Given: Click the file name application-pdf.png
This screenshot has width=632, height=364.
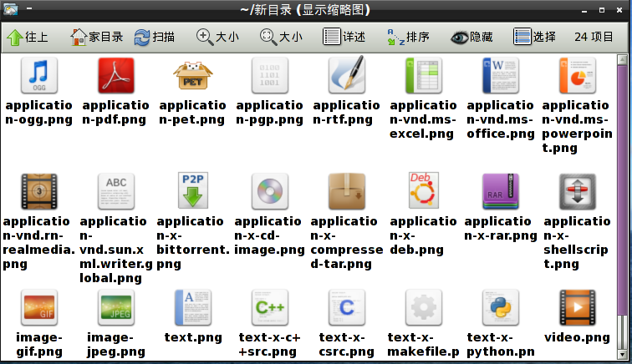Looking at the screenshot, I should pyautogui.click(x=115, y=113).
